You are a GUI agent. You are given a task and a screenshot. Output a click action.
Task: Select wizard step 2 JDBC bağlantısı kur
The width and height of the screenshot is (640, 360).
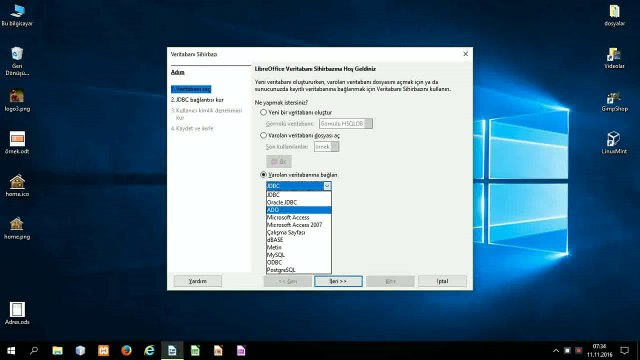click(197, 100)
